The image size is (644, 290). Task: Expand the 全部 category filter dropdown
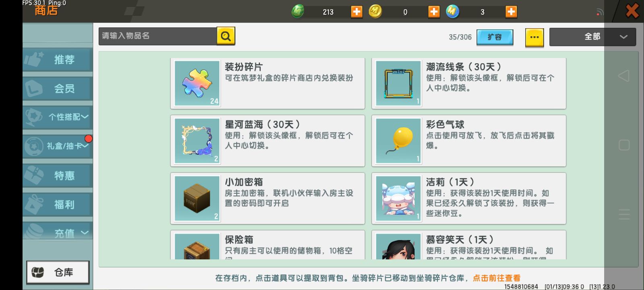point(592,37)
